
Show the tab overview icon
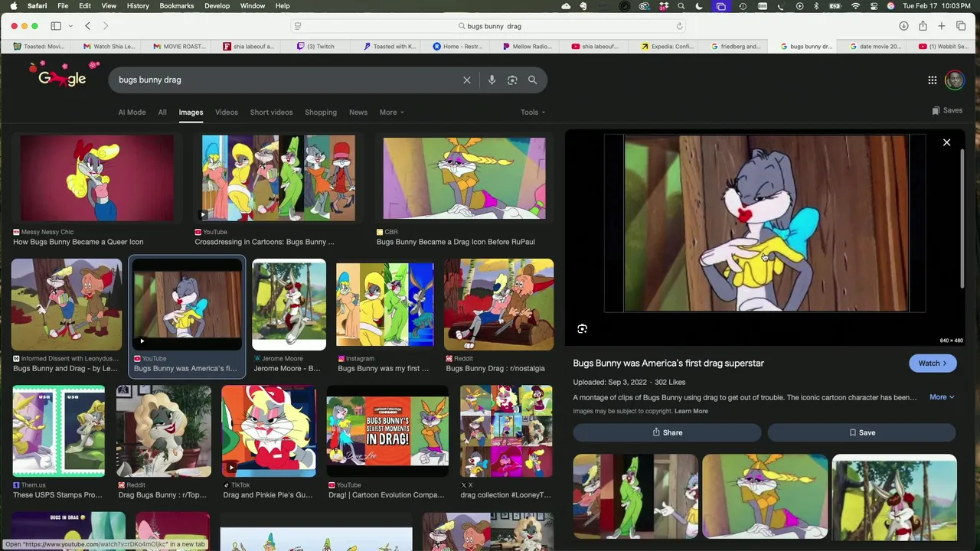tap(961, 26)
